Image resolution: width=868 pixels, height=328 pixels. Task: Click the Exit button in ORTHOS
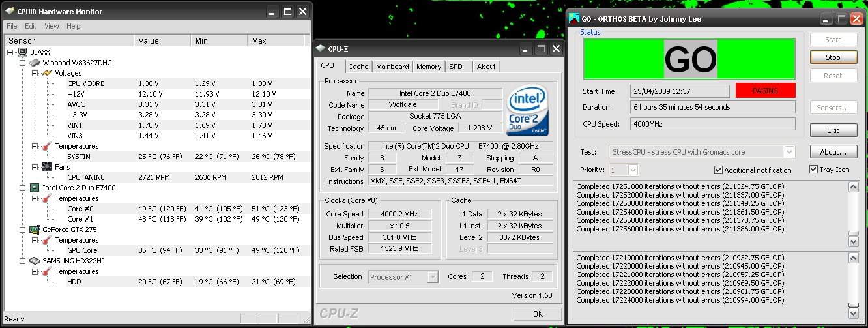833,130
